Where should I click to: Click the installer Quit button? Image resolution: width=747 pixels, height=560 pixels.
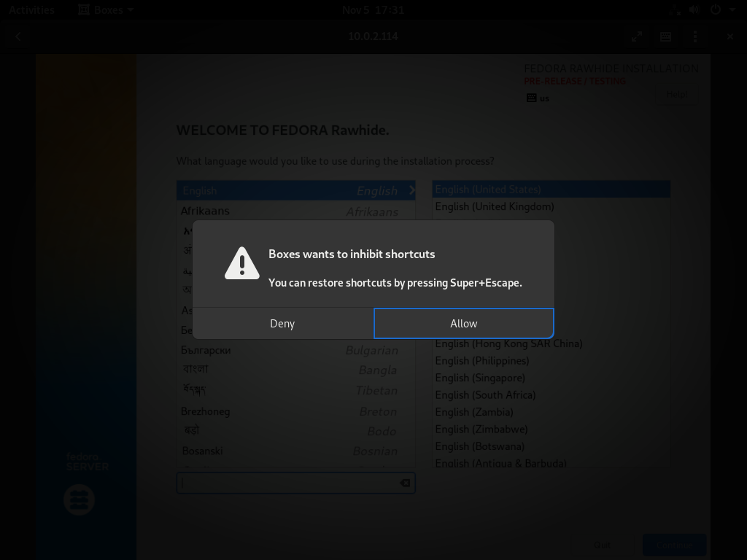[602, 545]
